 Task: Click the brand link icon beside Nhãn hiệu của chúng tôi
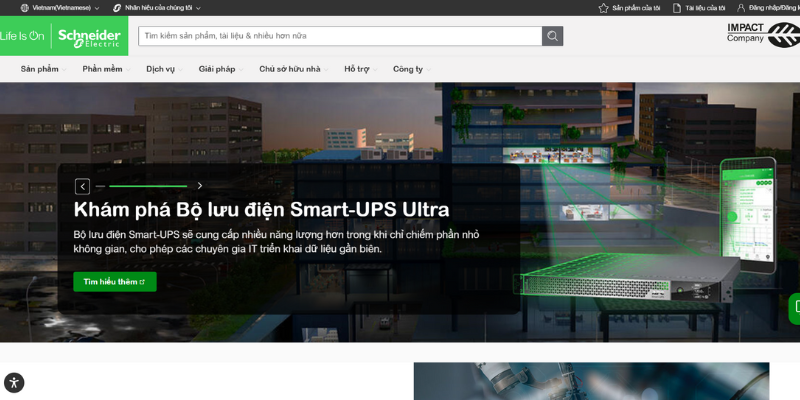pos(117,8)
